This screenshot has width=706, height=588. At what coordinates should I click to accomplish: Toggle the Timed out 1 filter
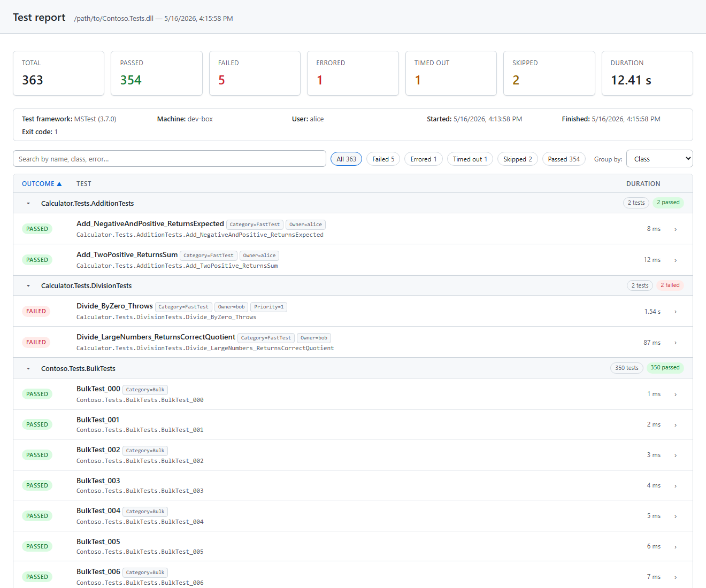coord(470,159)
